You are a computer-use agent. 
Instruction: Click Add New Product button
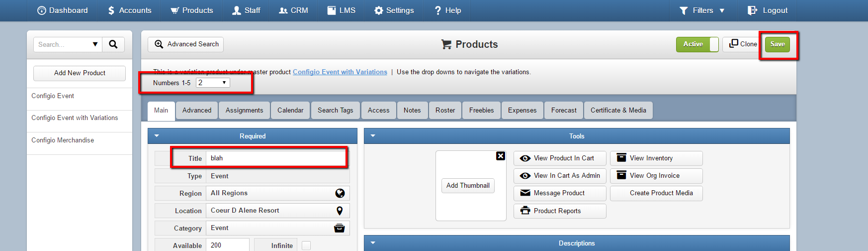(x=80, y=73)
